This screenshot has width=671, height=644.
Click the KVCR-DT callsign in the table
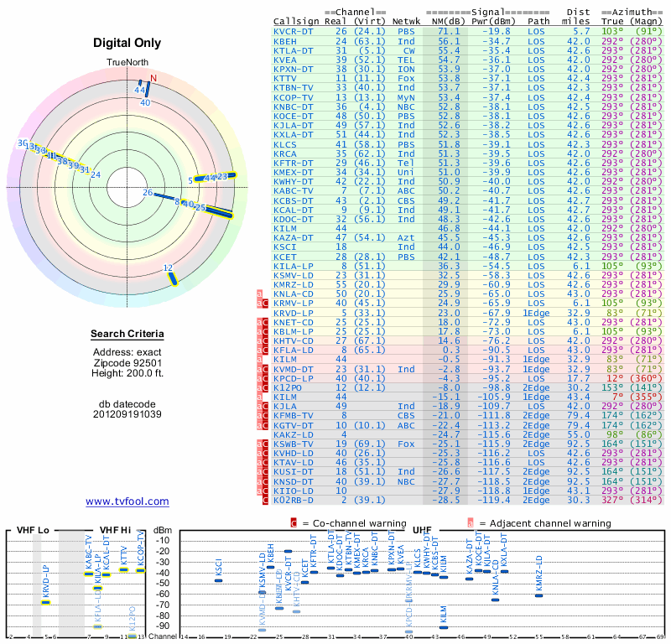(293, 32)
